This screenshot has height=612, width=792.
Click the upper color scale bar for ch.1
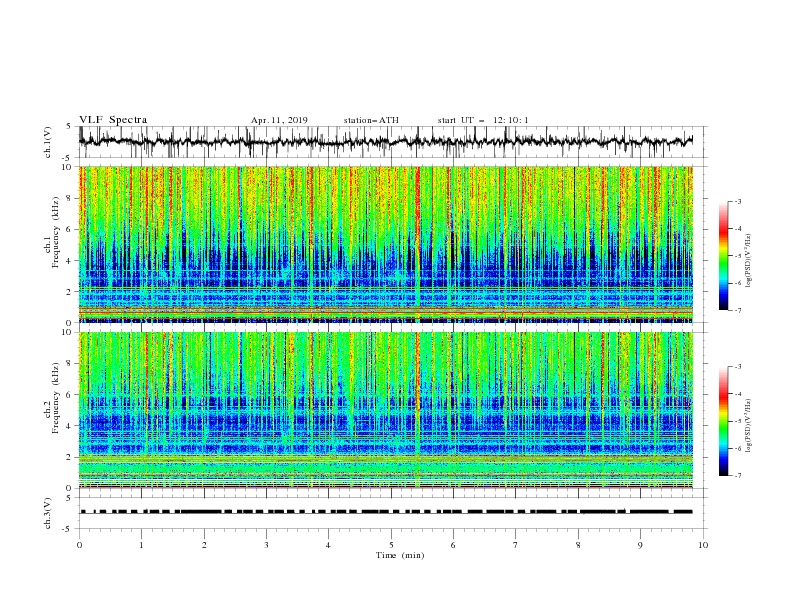click(724, 256)
